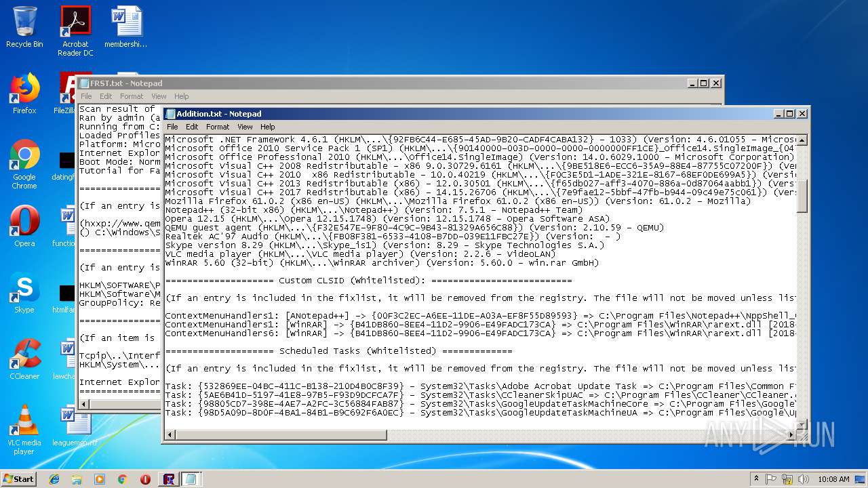Launch the CCleaner desktop shortcut

(24, 359)
